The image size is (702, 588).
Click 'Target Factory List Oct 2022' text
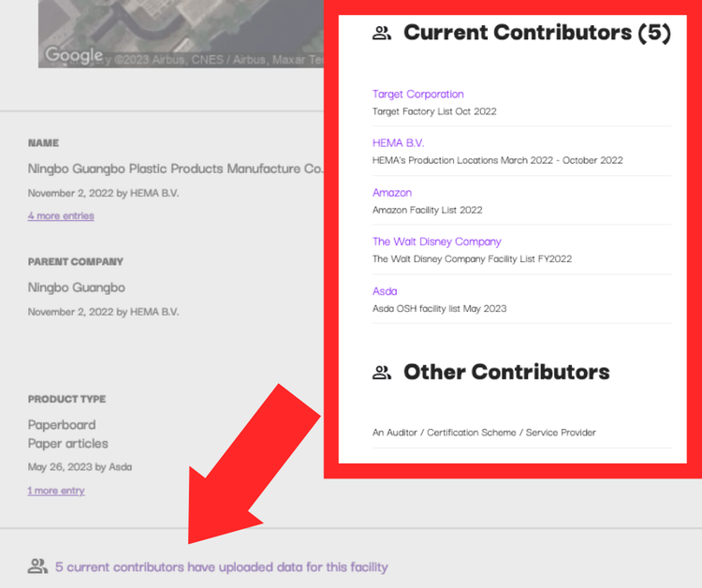(434, 111)
